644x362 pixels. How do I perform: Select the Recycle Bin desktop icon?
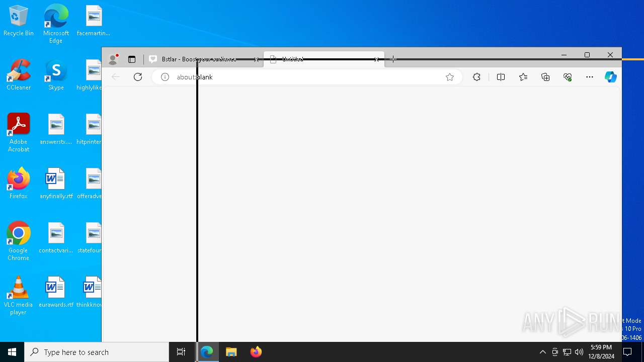[x=19, y=21]
